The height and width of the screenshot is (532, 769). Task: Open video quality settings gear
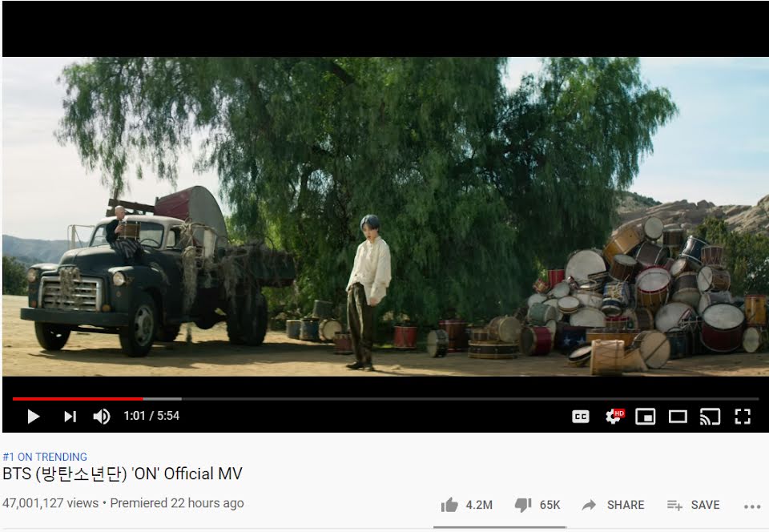tap(614, 417)
